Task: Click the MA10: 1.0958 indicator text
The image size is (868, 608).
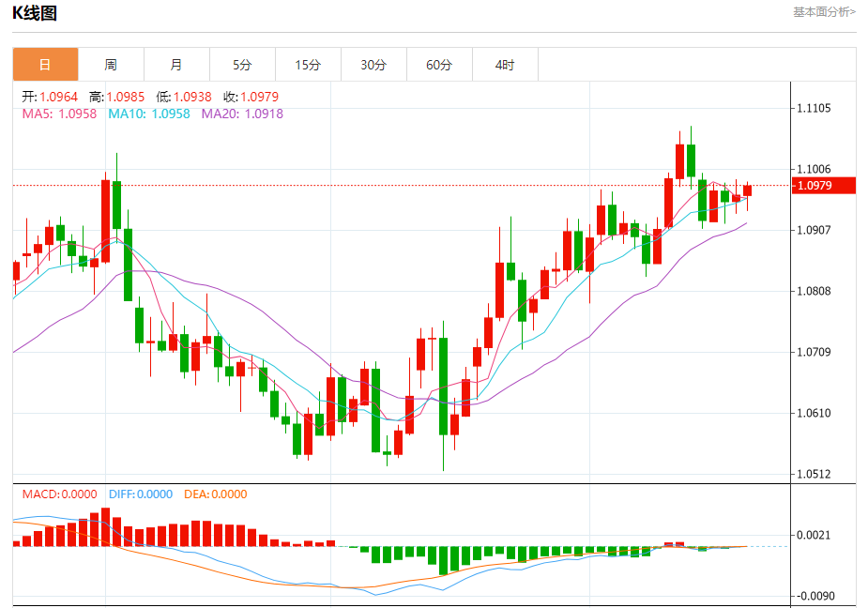Action: (149, 114)
